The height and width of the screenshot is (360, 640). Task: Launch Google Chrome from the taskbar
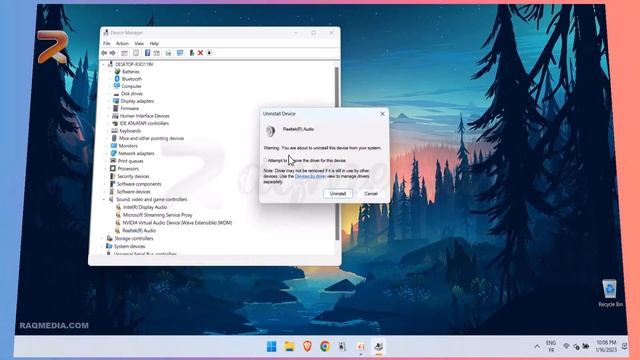(325, 347)
